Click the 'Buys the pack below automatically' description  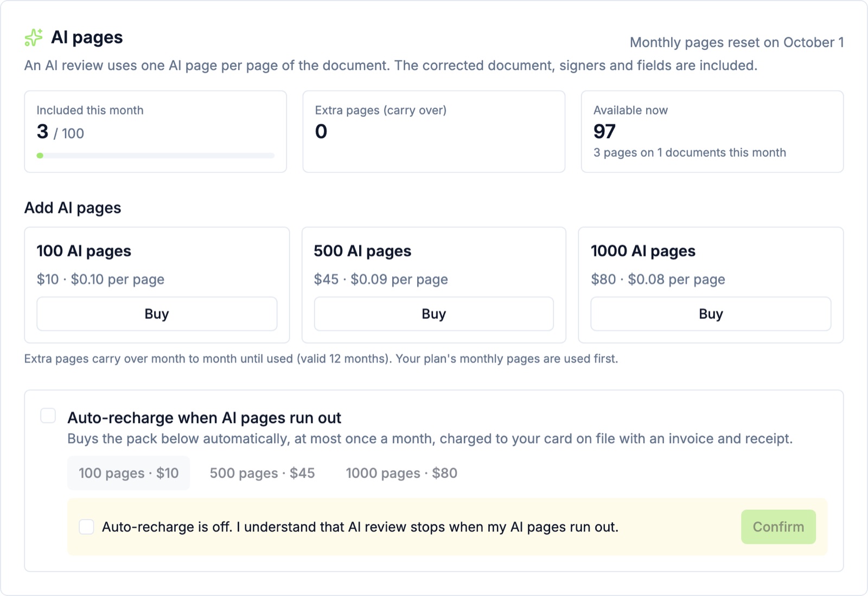[x=430, y=438]
